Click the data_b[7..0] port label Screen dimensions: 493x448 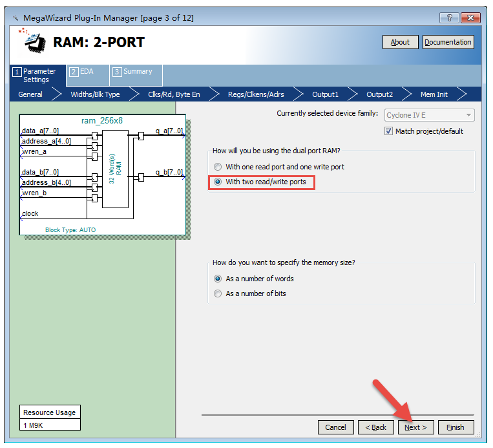click(40, 173)
